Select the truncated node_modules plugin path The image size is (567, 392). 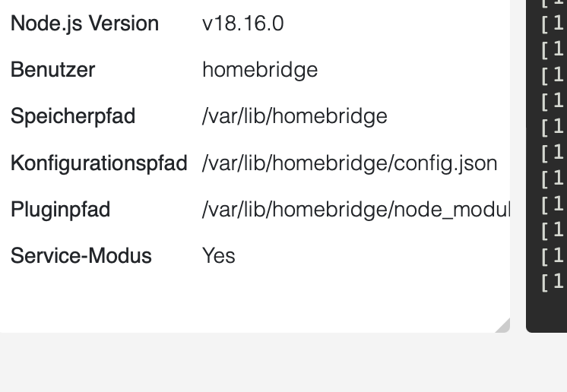click(355, 210)
